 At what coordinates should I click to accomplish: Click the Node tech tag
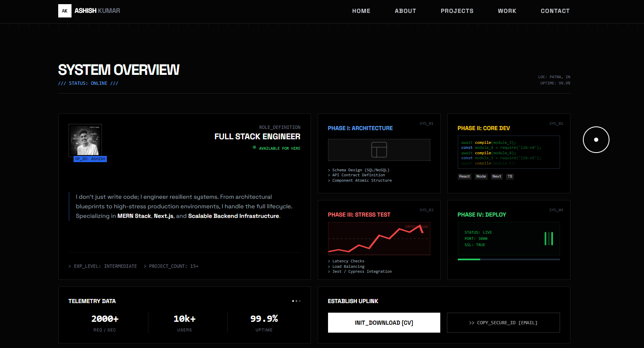pyautogui.click(x=481, y=176)
